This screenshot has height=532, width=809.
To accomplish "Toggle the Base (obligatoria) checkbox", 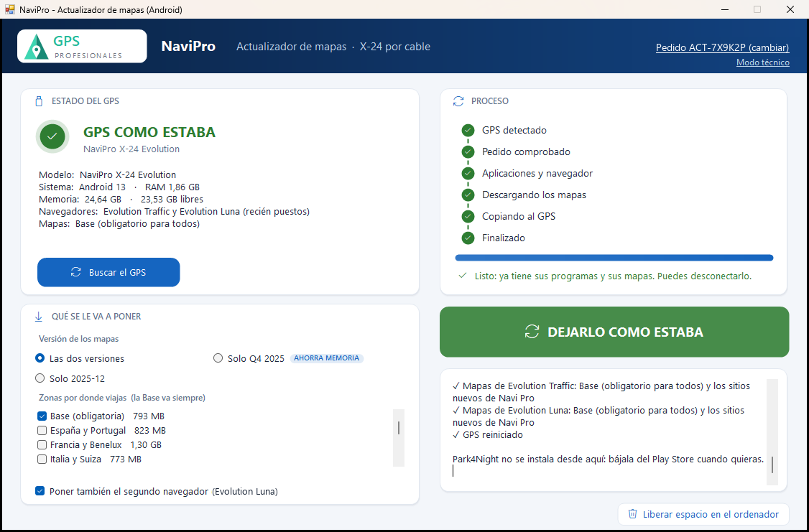I will tap(42, 416).
